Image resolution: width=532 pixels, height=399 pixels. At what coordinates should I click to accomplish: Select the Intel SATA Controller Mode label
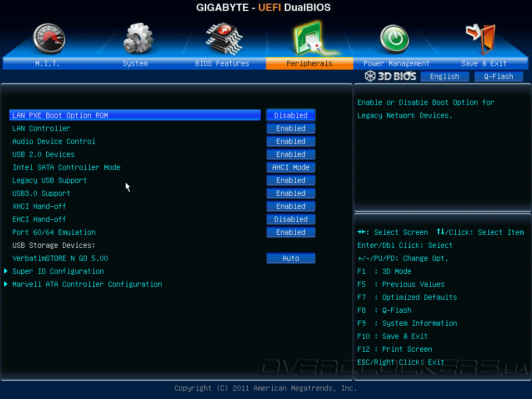(66, 167)
